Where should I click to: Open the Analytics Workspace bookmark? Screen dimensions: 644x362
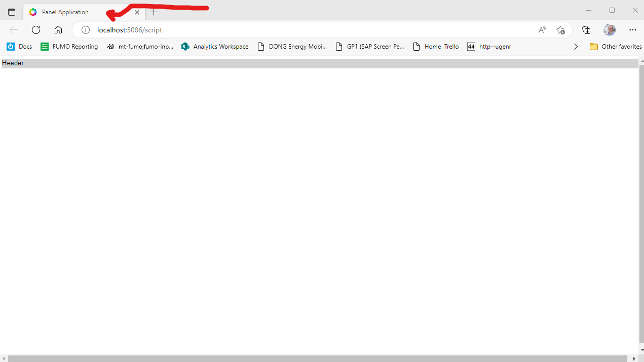(x=215, y=47)
